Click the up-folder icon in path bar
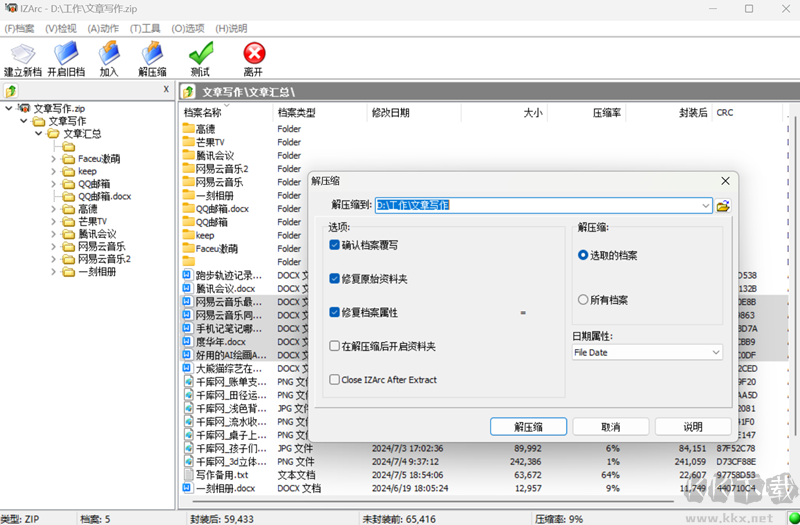This screenshot has height=525, width=800. tap(190, 92)
